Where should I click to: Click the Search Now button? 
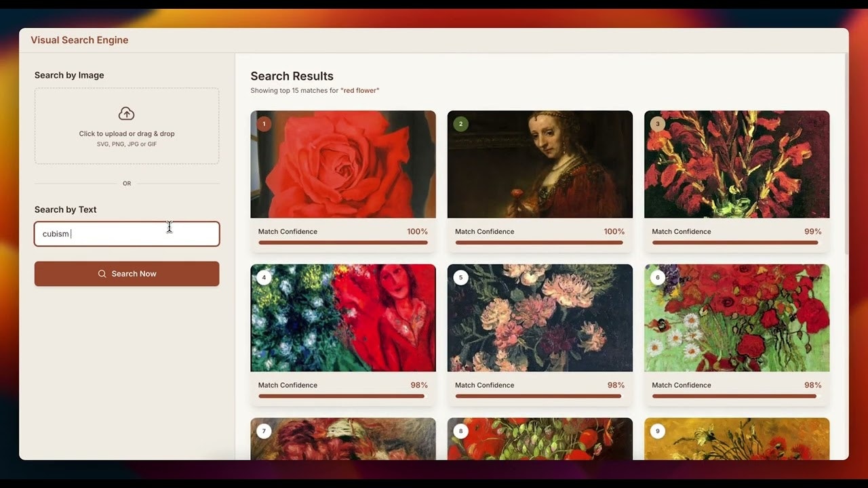[127, 274]
